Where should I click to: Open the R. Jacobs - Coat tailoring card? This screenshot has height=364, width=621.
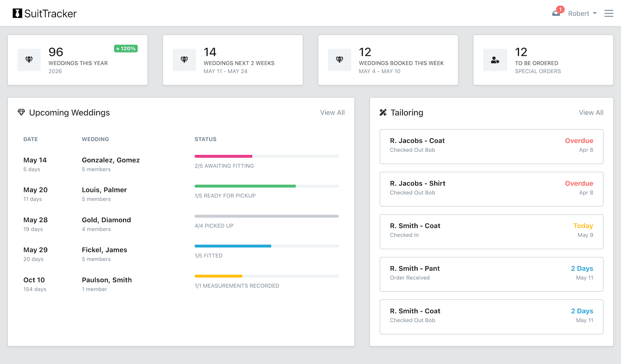click(x=491, y=147)
